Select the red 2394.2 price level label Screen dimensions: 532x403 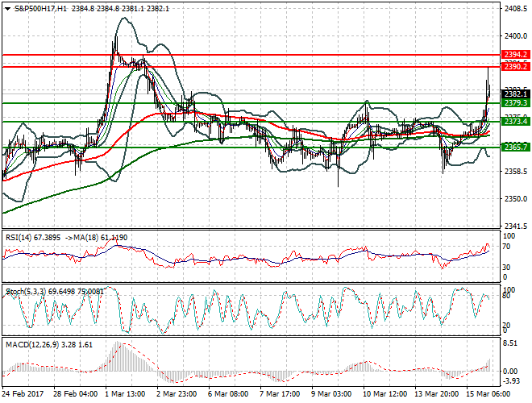coord(515,54)
